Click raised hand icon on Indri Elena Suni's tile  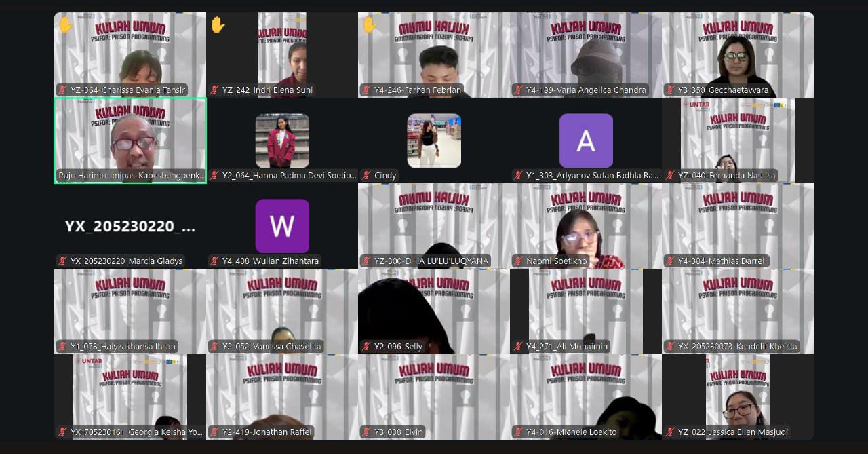[x=217, y=25]
